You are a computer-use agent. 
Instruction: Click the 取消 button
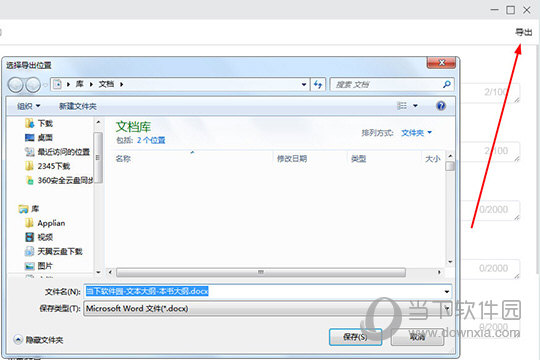pos(417,337)
